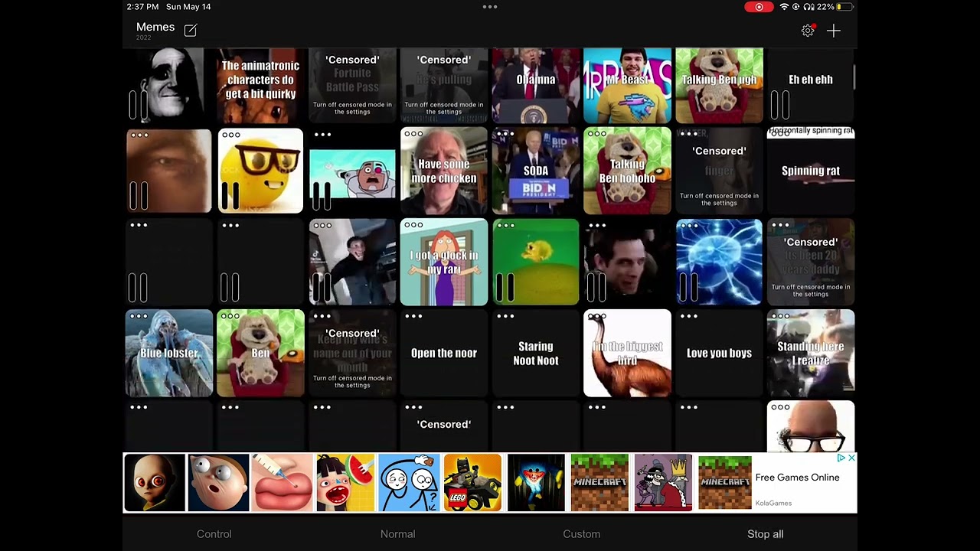Edit the Memes board title

click(191, 31)
